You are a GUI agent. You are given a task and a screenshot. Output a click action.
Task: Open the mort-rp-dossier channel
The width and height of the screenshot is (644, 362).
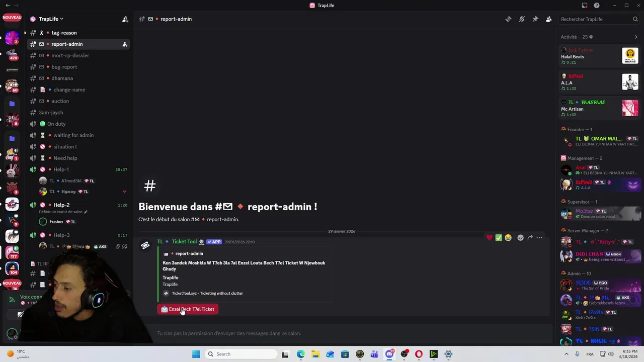pyautogui.click(x=78, y=55)
